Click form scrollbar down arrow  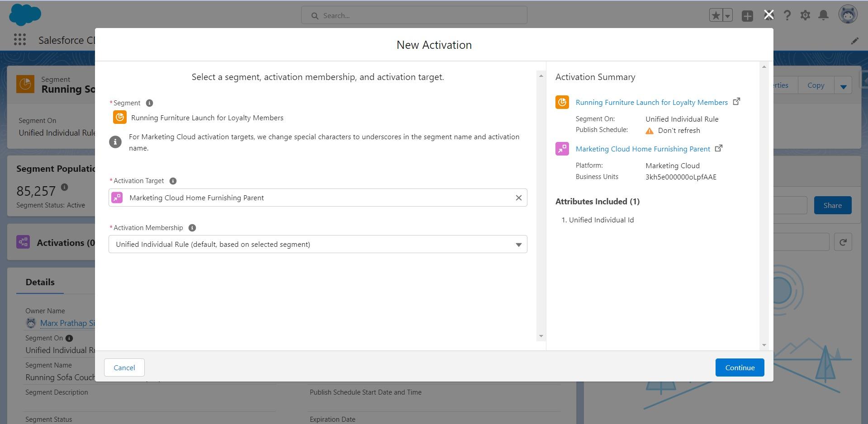[x=541, y=336]
